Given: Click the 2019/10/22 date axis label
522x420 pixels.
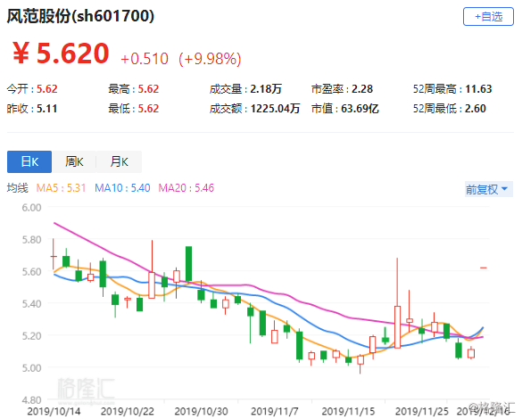Looking at the screenshot, I should point(128,411).
